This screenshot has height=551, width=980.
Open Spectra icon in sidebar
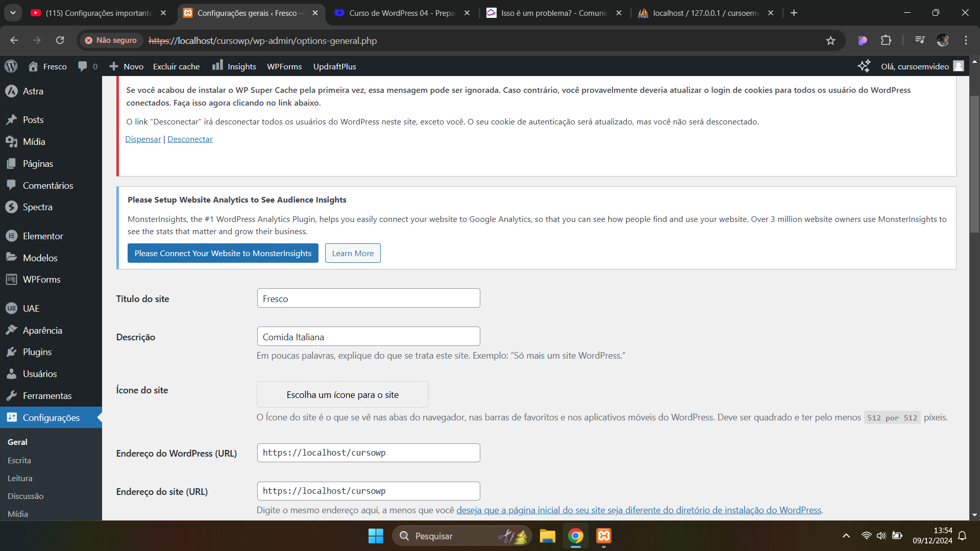pos(11,207)
